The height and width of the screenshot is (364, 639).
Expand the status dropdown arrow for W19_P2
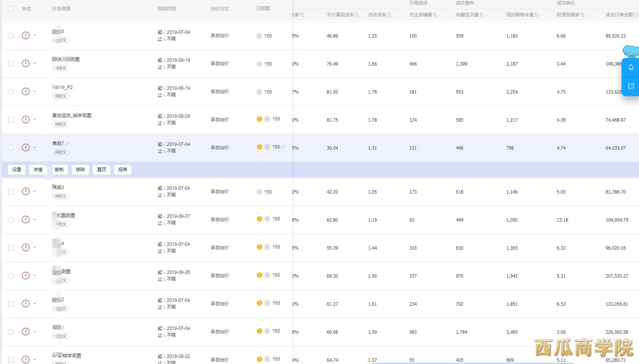pyautogui.click(x=34, y=92)
